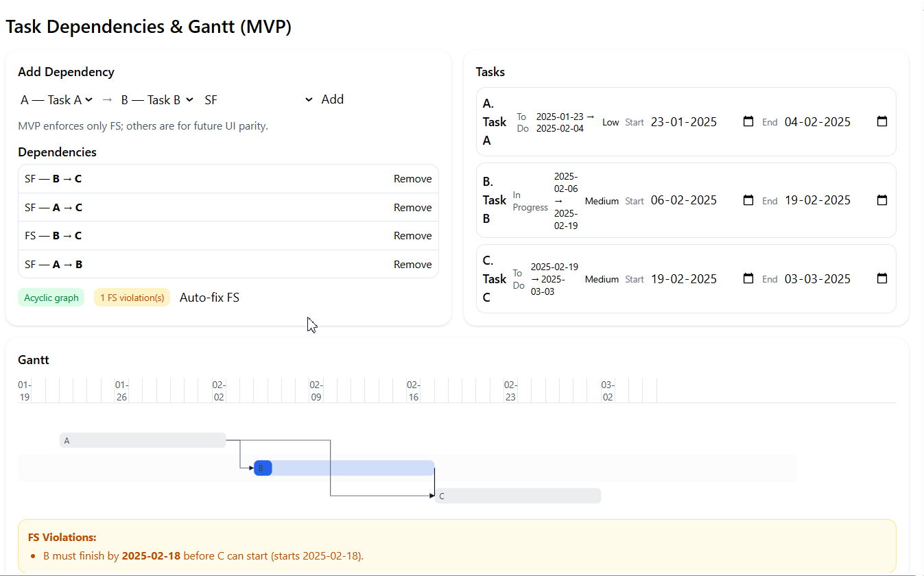Open calendar picker for Task B end date
Image resolution: width=924 pixels, height=576 pixels.
(882, 200)
